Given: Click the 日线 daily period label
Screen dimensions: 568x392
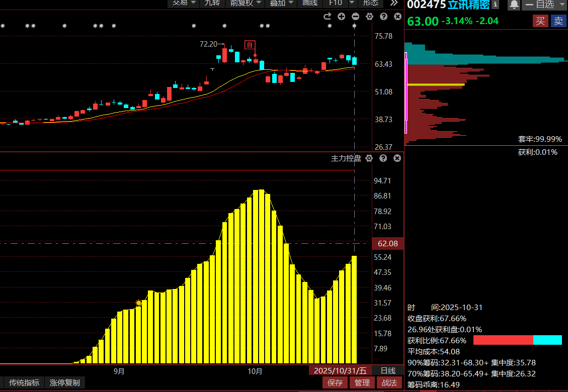Looking at the screenshot, I should (388, 370).
